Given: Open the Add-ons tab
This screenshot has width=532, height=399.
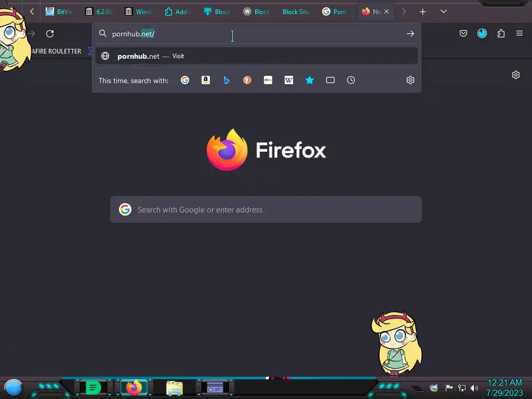Looking at the screenshot, I should coord(178,12).
